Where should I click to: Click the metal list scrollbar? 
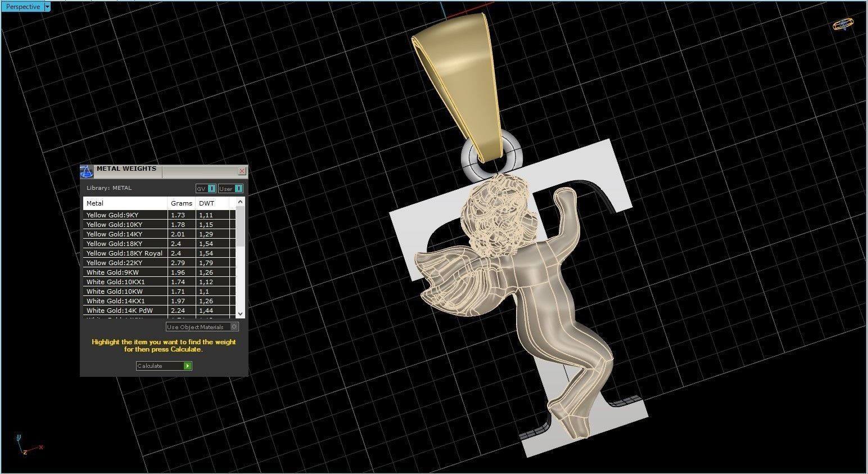pyautogui.click(x=240, y=258)
